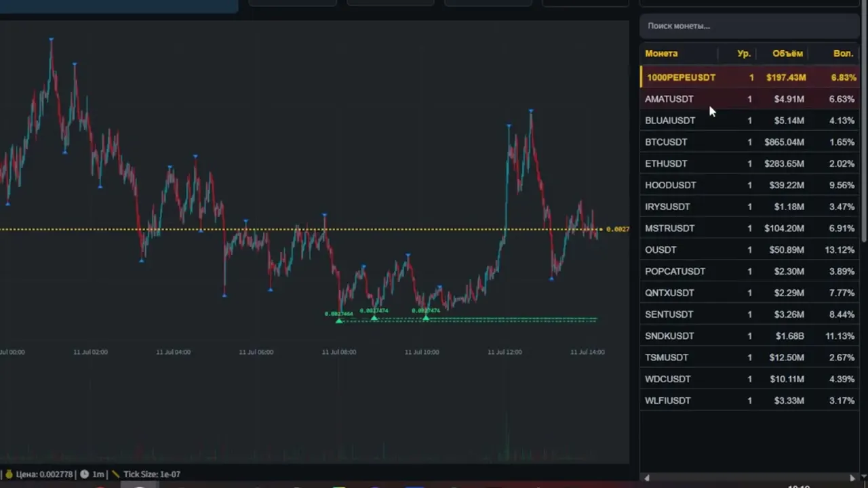Choose IRYSUSDT from the list

(749, 207)
